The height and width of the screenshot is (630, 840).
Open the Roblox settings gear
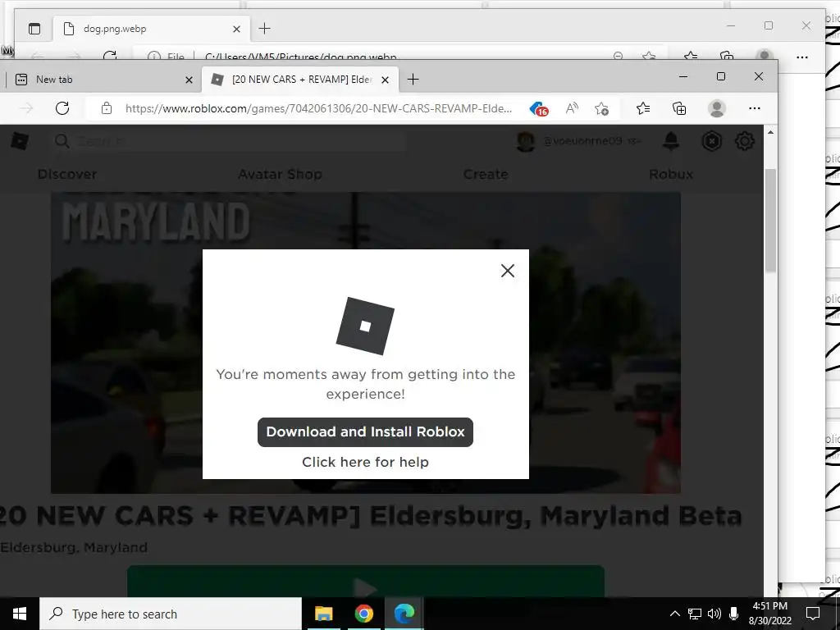tap(744, 141)
